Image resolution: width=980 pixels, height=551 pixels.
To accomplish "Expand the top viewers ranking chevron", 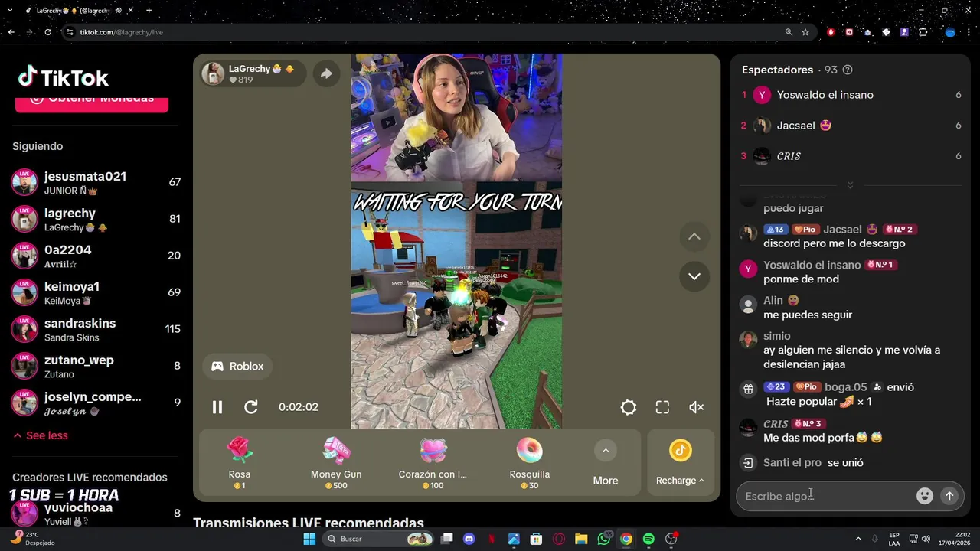I will pos(850,185).
